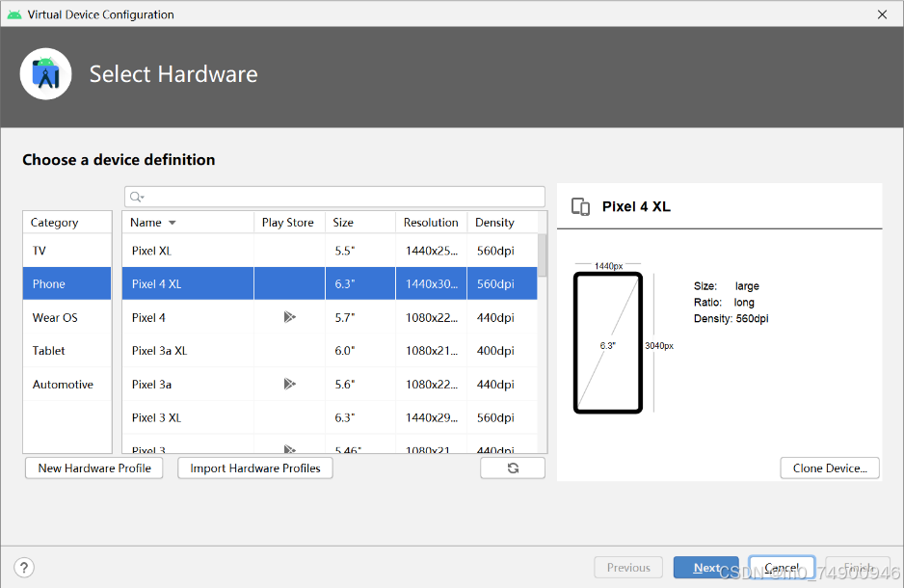Image resolution: width=904 pixels, height=588 pixels.
Task: Click the 5.5" size cell of Pixel XL
Action: 360,251
